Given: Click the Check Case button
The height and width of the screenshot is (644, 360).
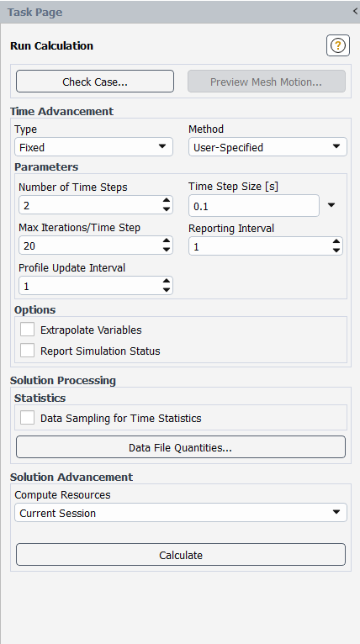Looking at the screenshot, I should (95, 82).
